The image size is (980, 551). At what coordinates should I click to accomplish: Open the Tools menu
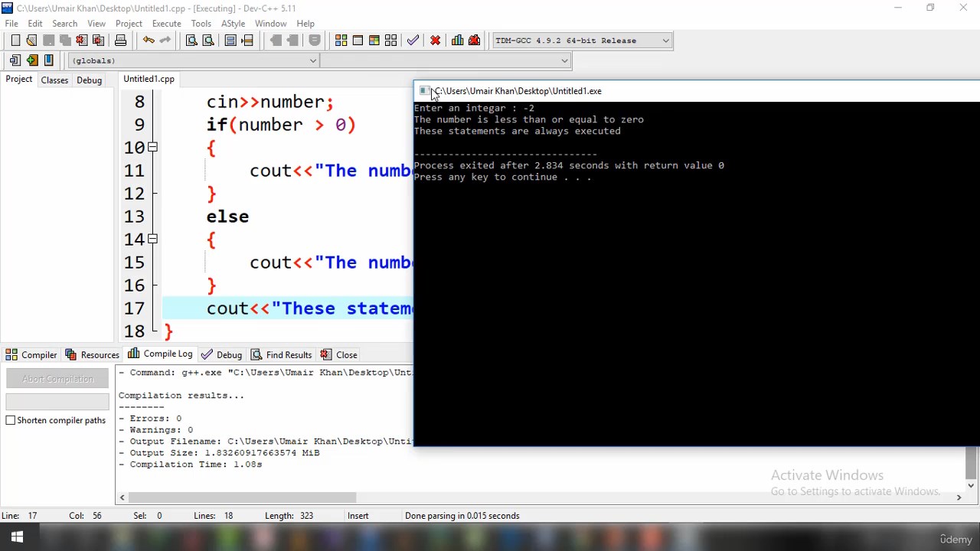pyautogui.click(x=201, y=24)
